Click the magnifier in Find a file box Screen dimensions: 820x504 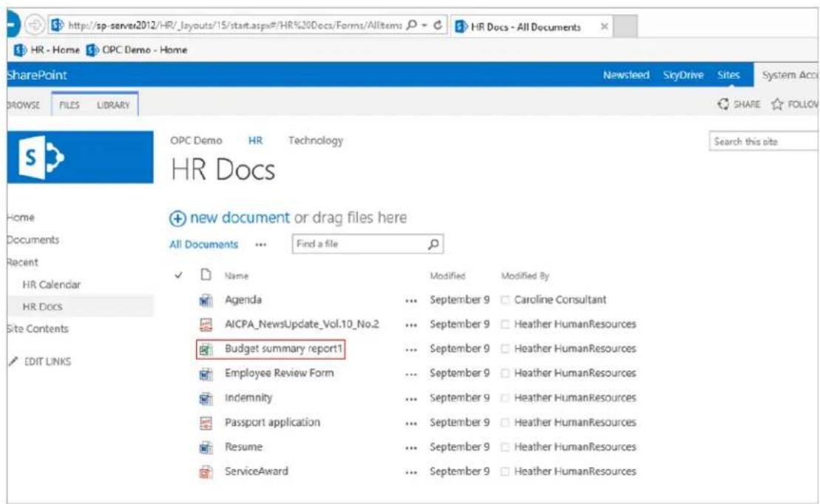tap(433, 244)
